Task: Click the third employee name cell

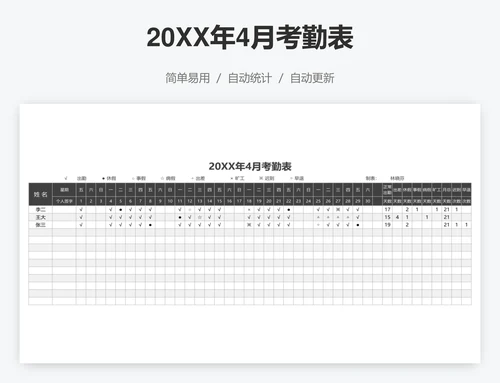Action: point(41,225)
